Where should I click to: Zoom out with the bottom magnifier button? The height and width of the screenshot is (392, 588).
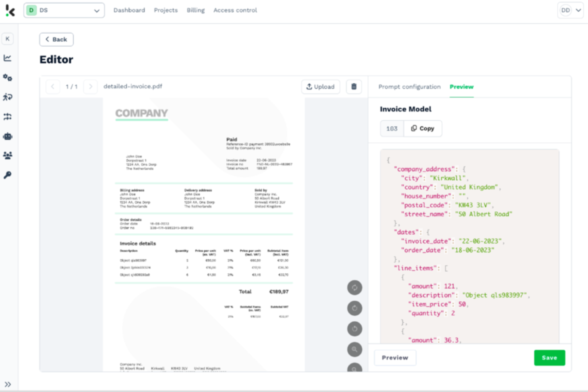pos(355,367)
